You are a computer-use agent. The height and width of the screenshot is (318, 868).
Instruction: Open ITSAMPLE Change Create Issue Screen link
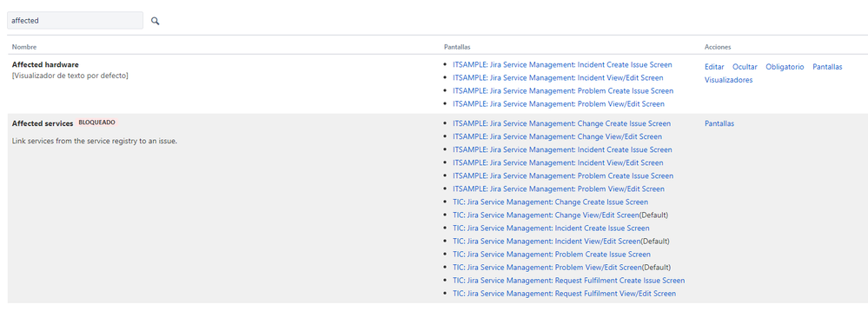click(561, 123)
